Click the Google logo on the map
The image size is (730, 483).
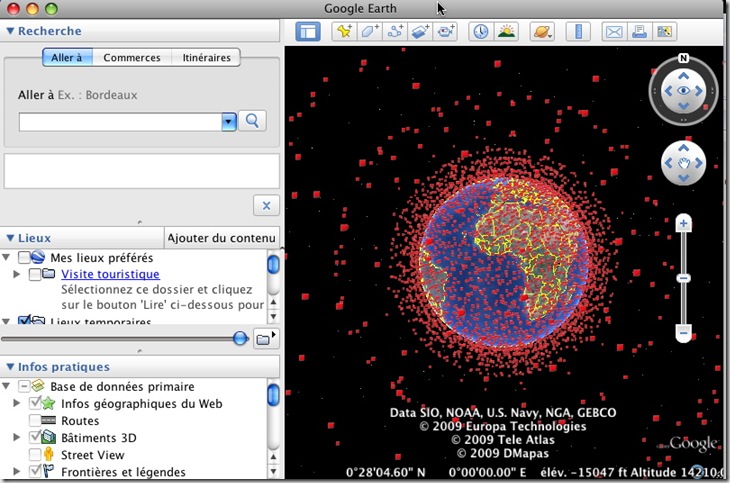(692, 444)
